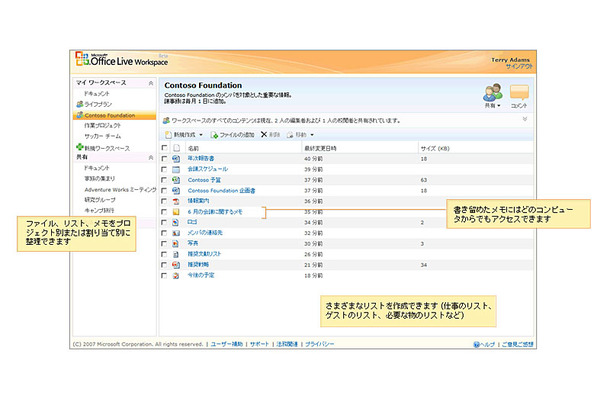Click the Office Live Workspace logo
The width and height of the screenshot is (610, 400).
[x=121, y=60]
